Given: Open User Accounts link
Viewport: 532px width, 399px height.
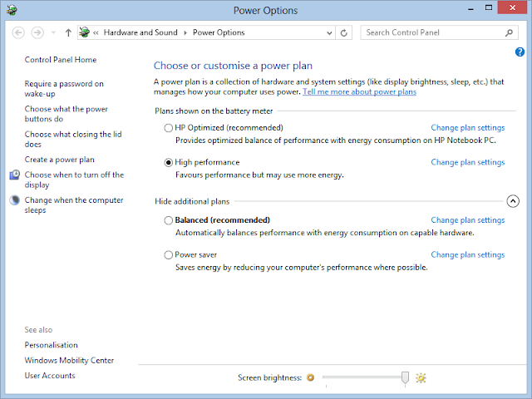Looking at the screenshot, I should 50,376.
